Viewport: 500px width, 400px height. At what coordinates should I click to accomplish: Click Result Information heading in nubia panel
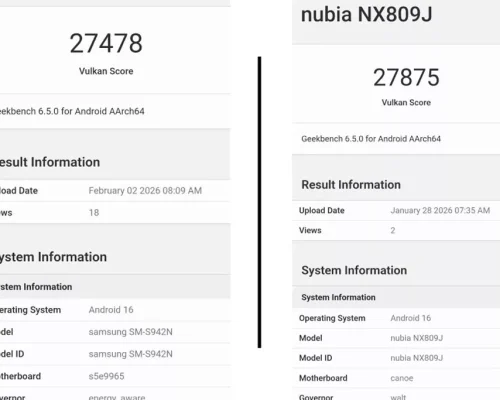click(351, 185)
